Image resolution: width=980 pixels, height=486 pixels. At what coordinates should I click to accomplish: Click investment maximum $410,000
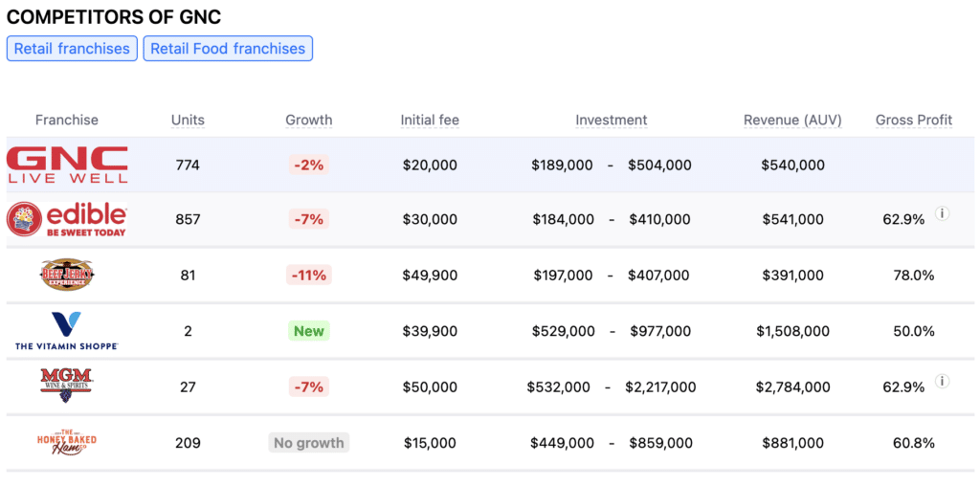(x=660, y=220)
